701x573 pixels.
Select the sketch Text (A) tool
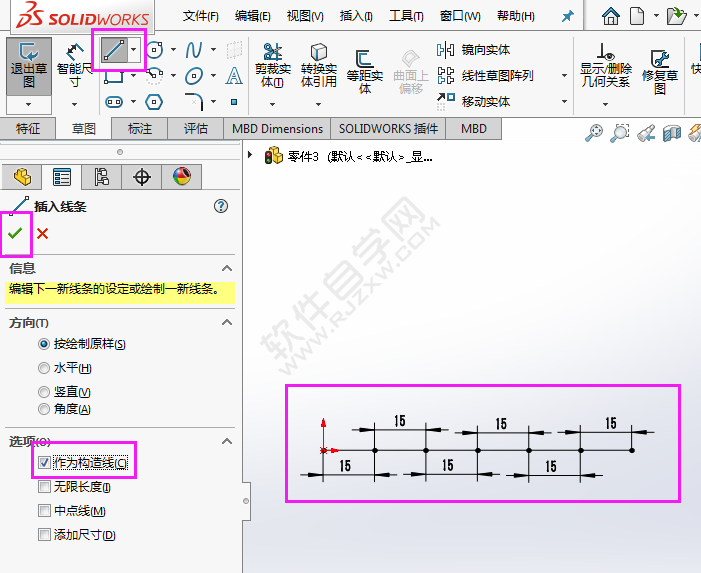(x=234, y=76)
